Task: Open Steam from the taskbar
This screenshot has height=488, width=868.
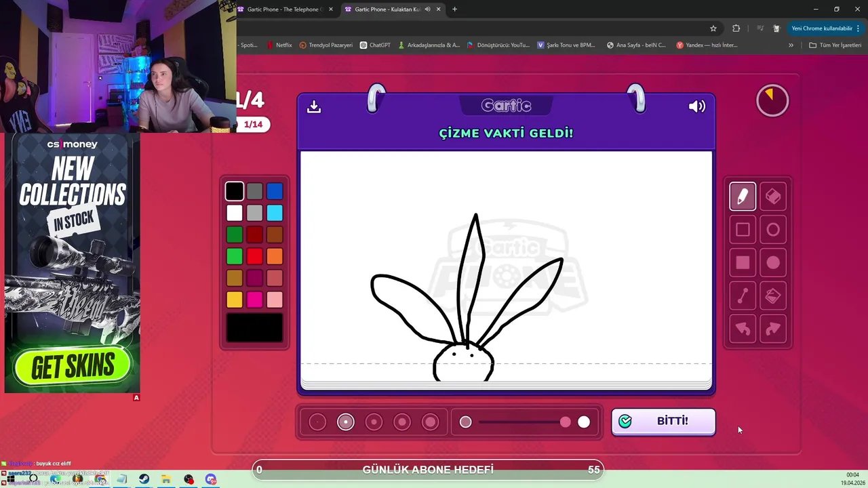Action: coord(144,479)
